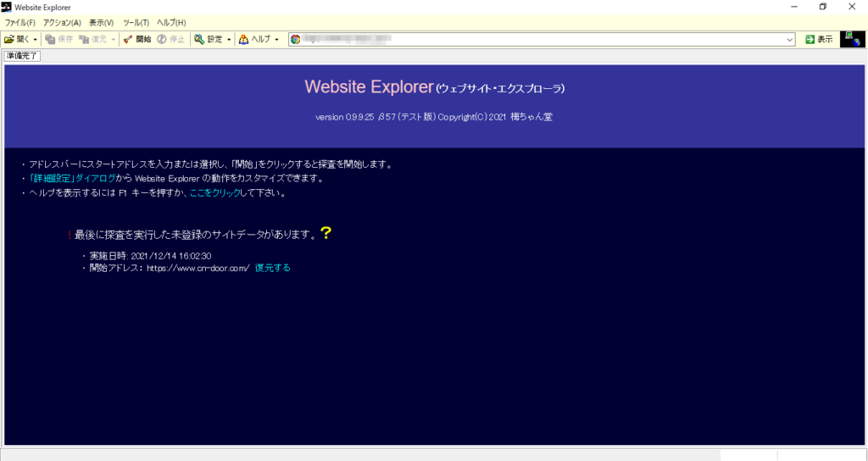
Task: Click the Website Explorer title bar icon
Action: point(6,7)
